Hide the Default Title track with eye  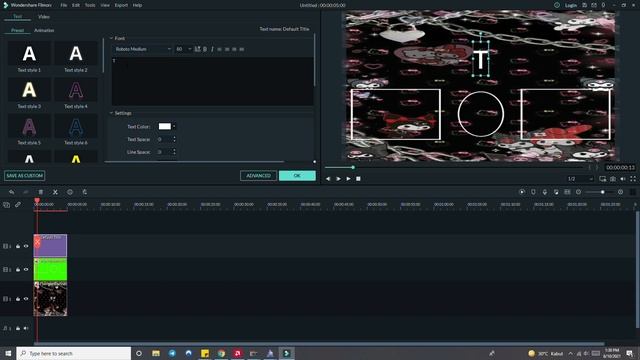coord(26,246)
